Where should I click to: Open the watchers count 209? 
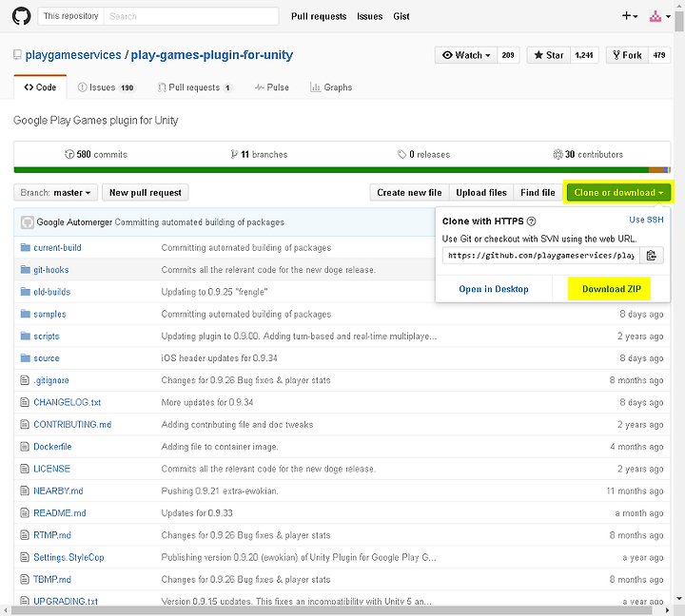pyautogui.click(x=508, y=55)
